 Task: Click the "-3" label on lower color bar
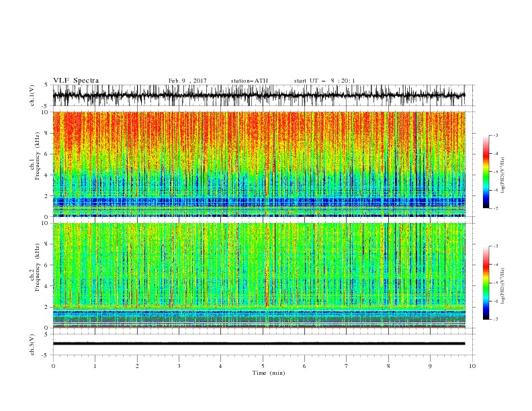[495, 246]
